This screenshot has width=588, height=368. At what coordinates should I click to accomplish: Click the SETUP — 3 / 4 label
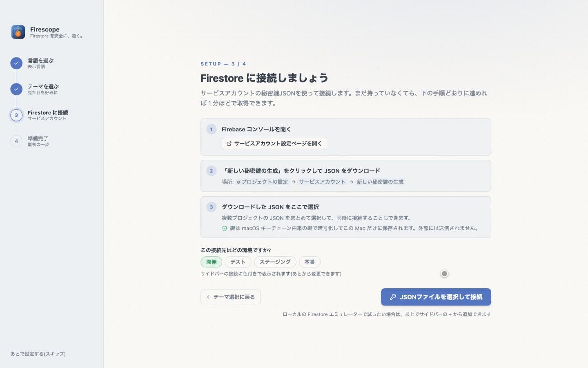pyautogui.click(x=223, y=64)
